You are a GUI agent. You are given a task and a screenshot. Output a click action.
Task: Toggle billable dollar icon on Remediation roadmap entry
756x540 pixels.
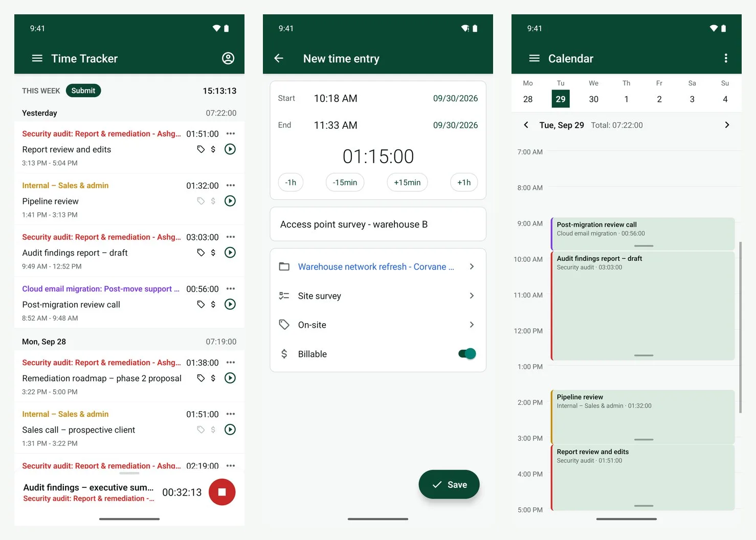(213, 378)
